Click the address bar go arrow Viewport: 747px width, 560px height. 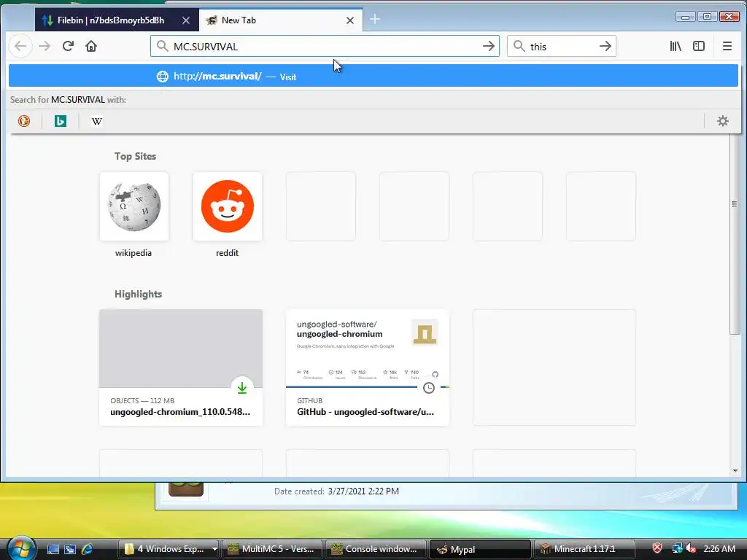(x=488, y=46)
